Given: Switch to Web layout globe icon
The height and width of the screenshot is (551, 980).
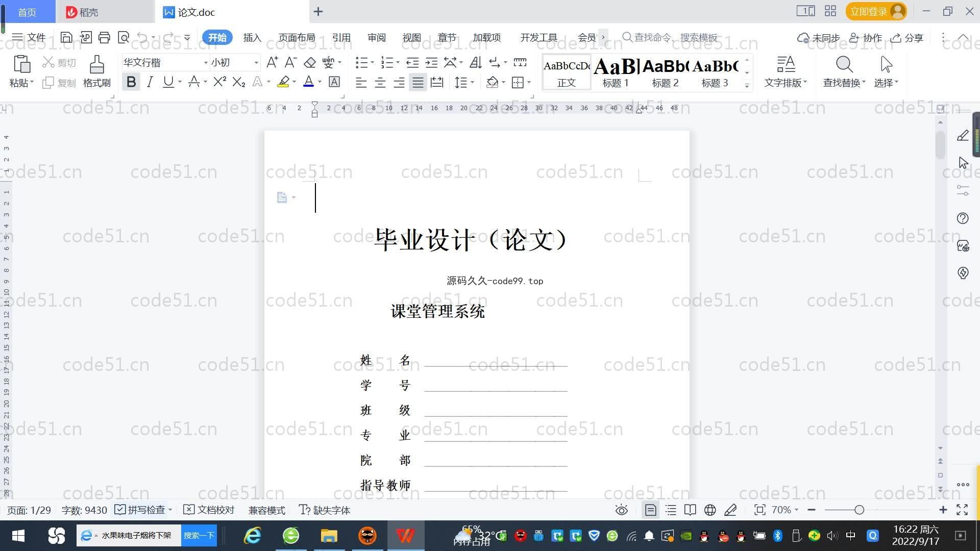Looking at the screenshot, I should coord(710,510).
